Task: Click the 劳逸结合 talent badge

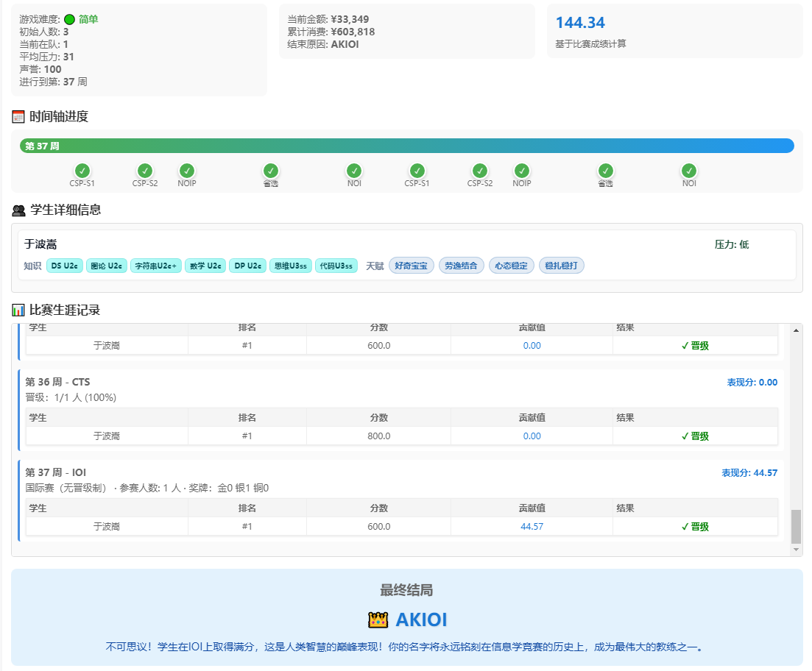Action: (x=462, y=266)
